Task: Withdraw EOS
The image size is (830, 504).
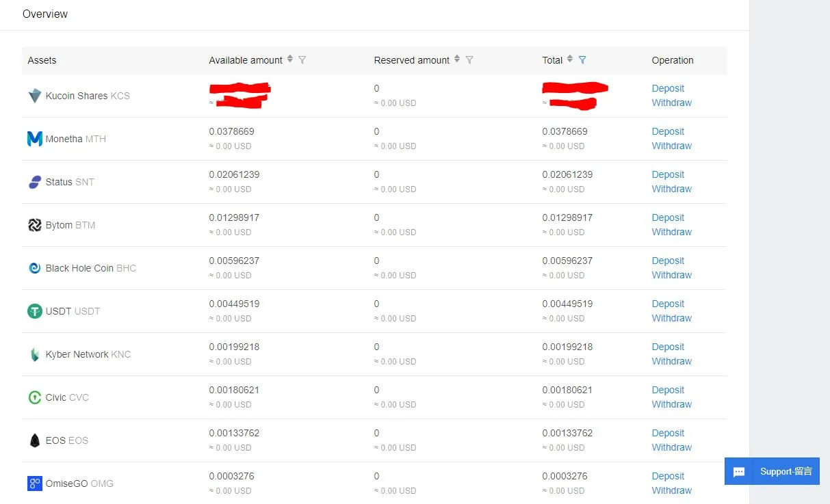Action: [672, 447]
